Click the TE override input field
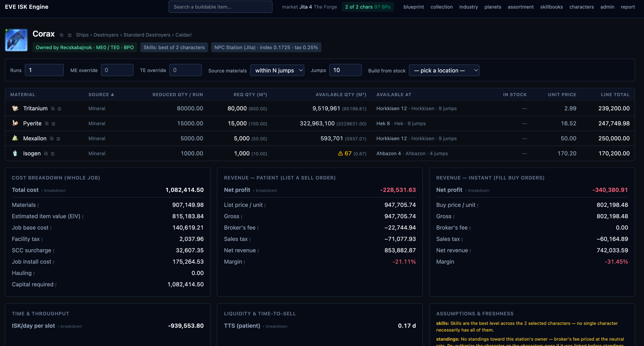Screen dimensions: 644x346 (185, 70)
